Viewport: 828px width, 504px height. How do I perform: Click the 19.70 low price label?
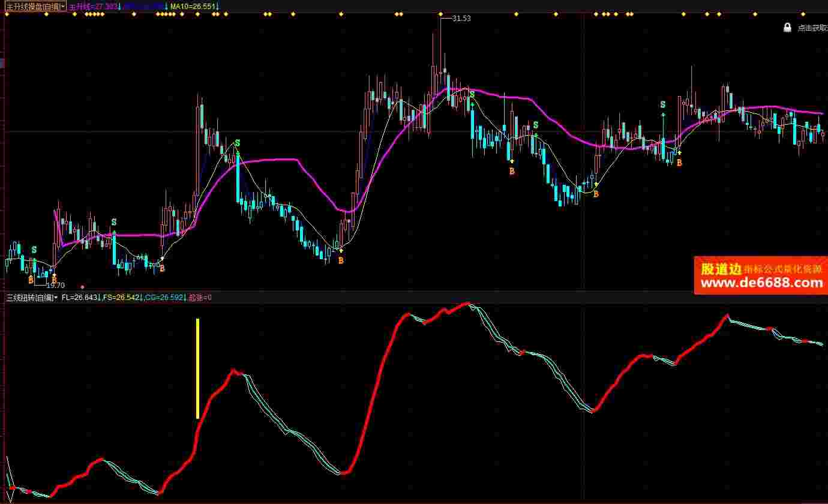point(55,286)
